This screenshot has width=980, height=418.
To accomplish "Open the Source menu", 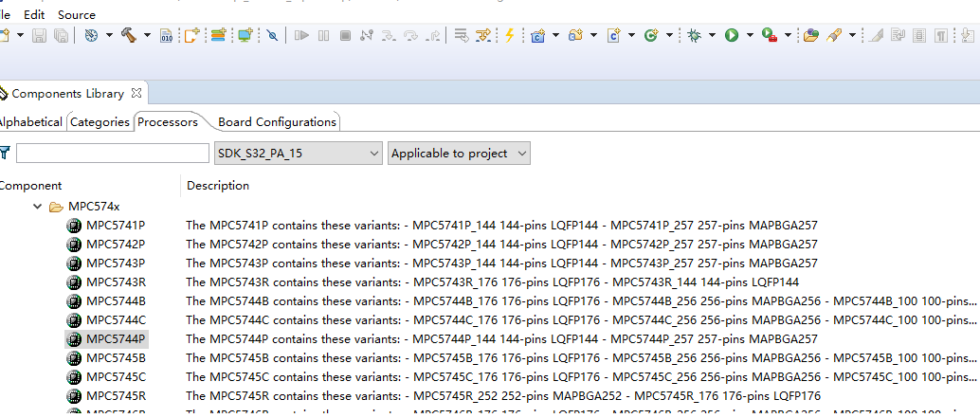I will pos(77,14).
